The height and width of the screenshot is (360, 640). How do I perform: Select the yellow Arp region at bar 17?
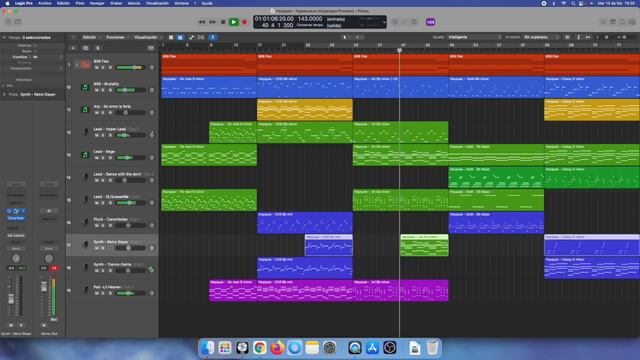[305, 110]
